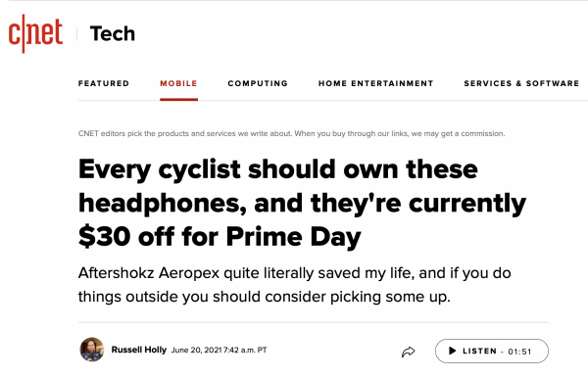Click the Russell Holly author name

pyautogui.click(x=139, y=350)
